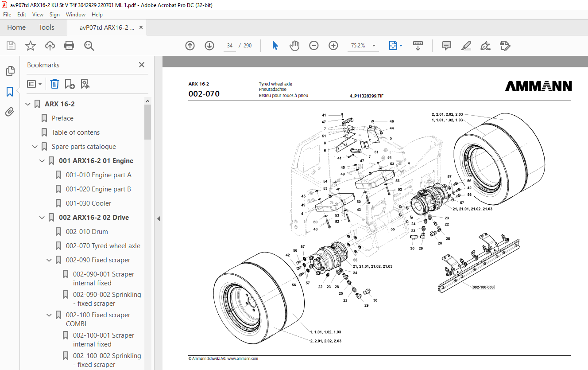Click the page number input field
Screen dimensions: 588x370
pyautogui.click(x=230, y=46)
